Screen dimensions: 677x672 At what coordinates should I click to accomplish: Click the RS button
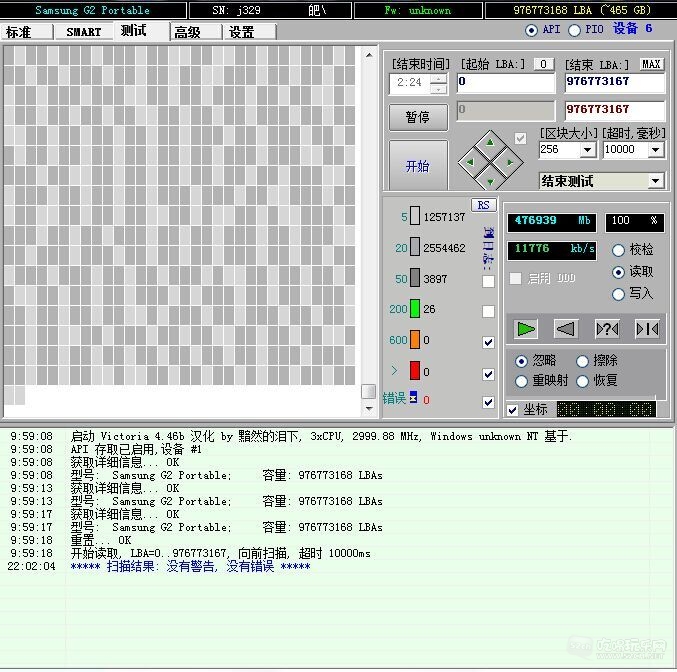coord(484,205)
